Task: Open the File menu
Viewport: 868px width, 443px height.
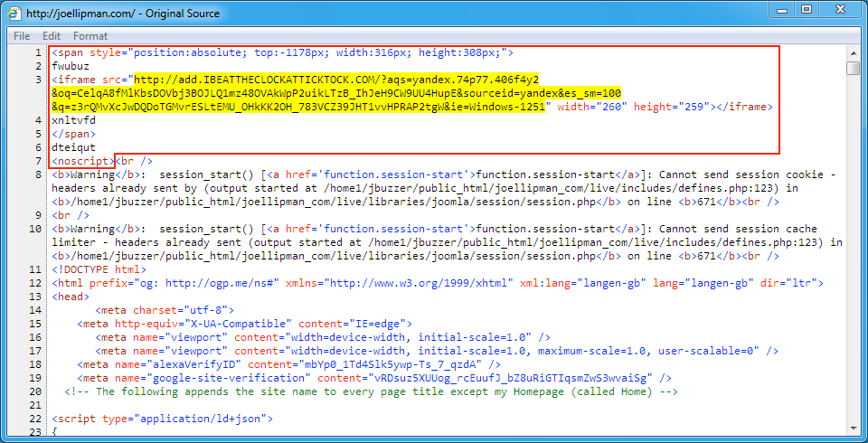Action: [22, 36]
